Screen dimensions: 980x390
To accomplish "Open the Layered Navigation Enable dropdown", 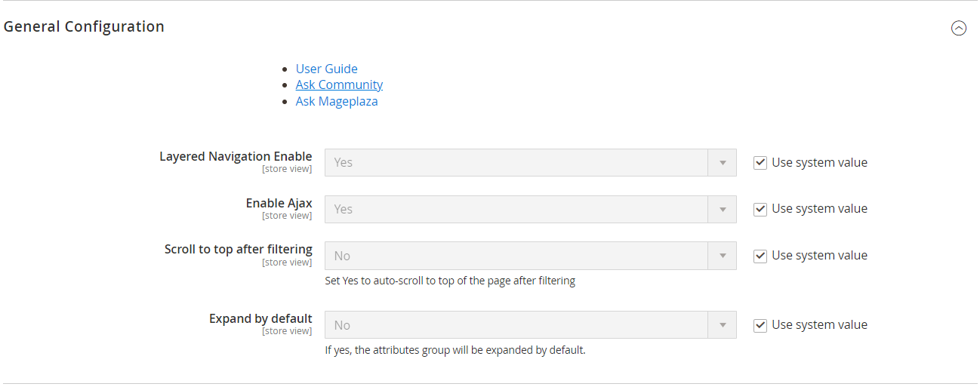I will point(530,162).
